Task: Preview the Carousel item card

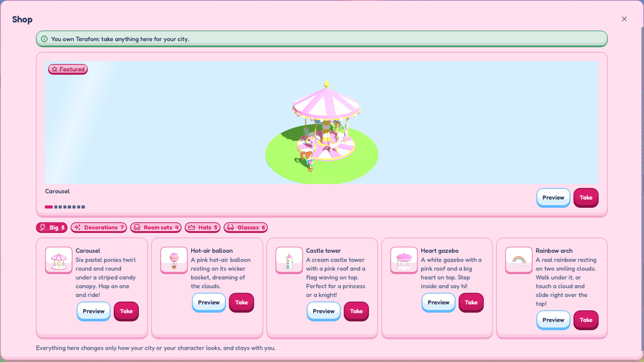Action: [94, 311]
